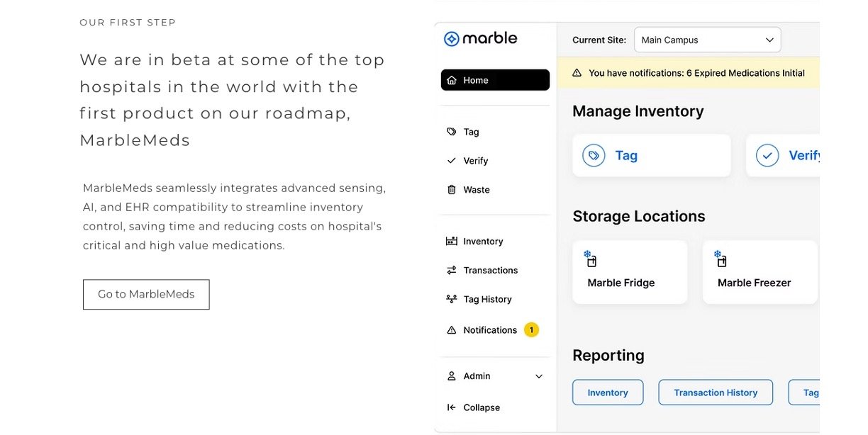Image resolution: width=868 pixels, height=435 pixels.
Task: Click the Tag card under Manage Inventory
Action: click(x=651, y=156)
